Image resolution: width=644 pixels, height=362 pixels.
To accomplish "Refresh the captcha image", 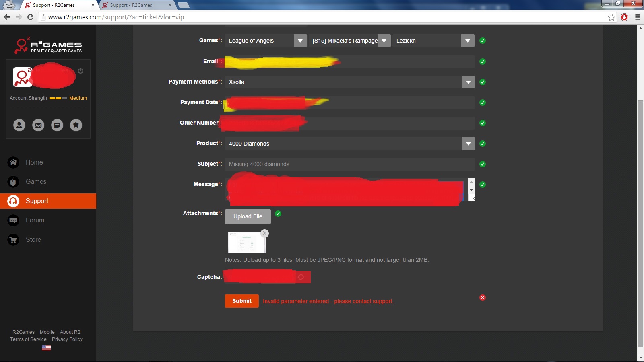I will click(301, 277).
